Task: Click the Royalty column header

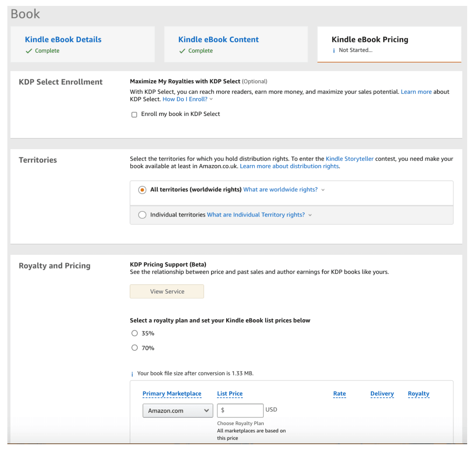Action: point(419,393)
